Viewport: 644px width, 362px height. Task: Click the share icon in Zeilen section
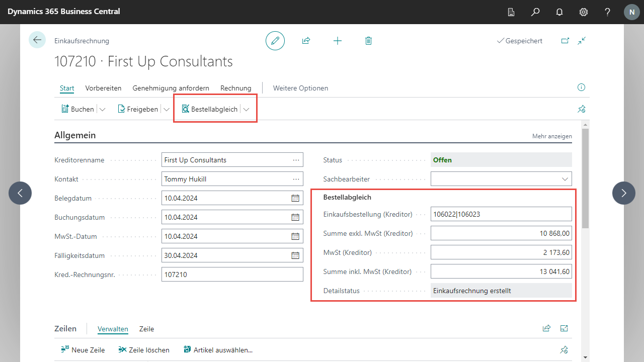click(546, 328)
